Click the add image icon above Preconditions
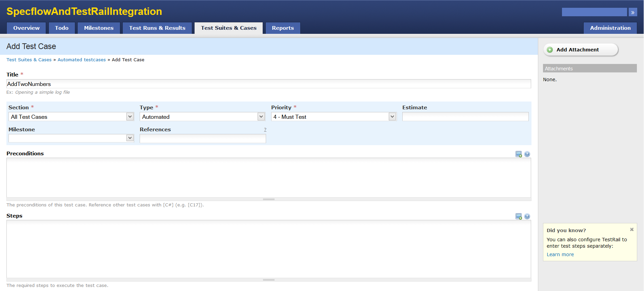 point(519,154)
